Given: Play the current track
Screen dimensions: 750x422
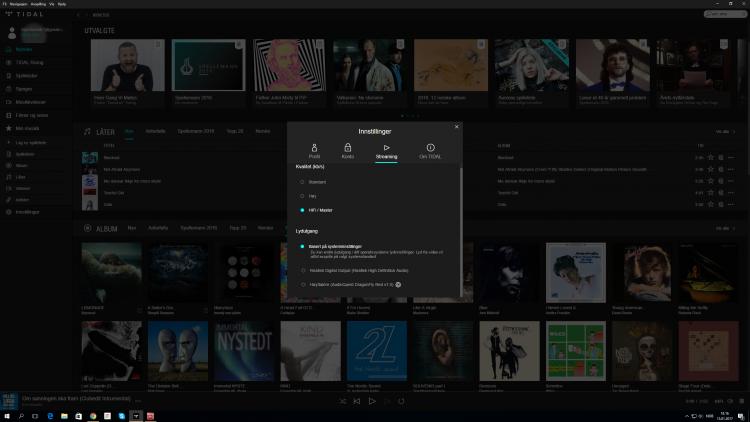Looking at the screenshot, I should 372,401.
